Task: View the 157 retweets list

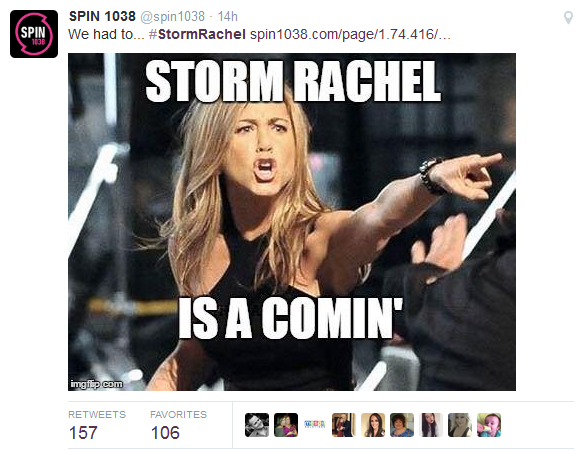Action: (97, 425)
